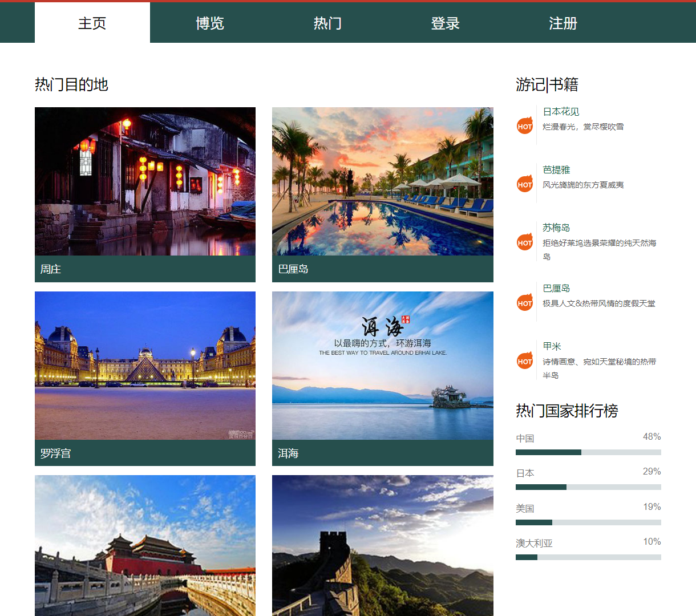Click the HOT icon next to 日本花见
696x616 pixels.
pos(524,126)
